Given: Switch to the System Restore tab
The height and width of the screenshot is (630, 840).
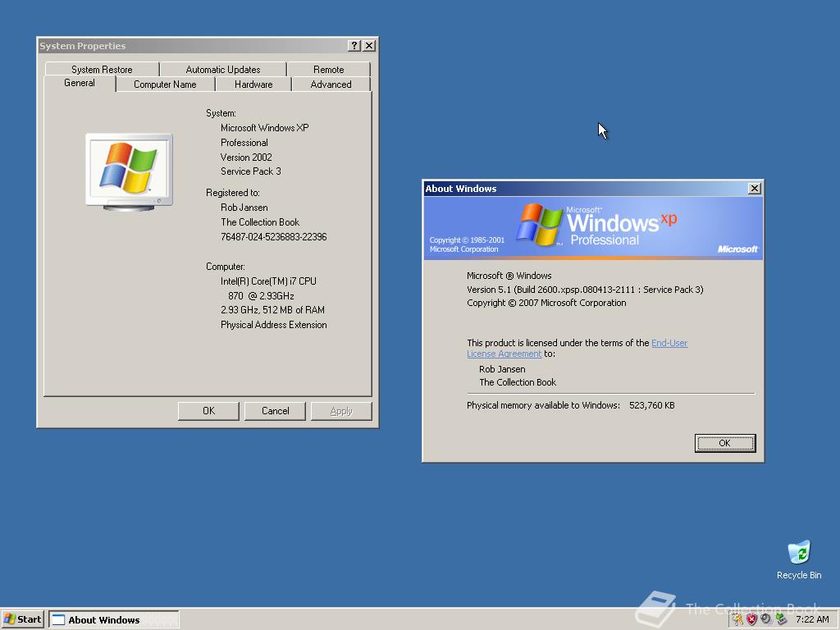Looking at the screenshot, I should tap(102, 69).
